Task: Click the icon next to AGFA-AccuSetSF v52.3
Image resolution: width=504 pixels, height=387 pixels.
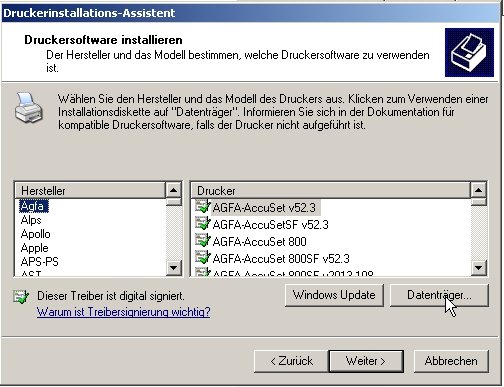Action: 203,224
